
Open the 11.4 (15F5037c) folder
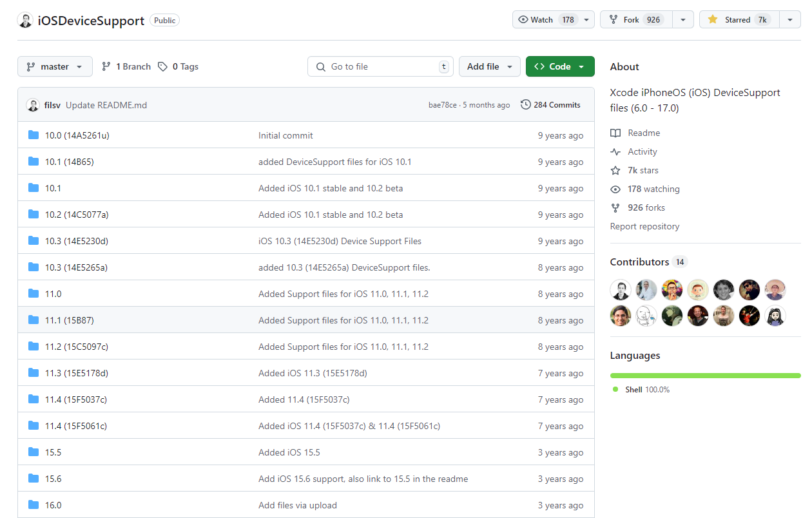click(x=76, y=399)
